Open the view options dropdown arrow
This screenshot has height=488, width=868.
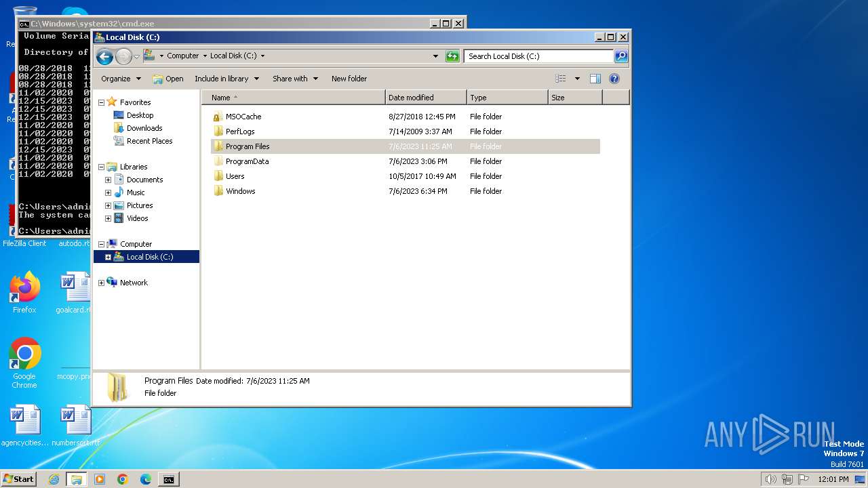[577, 79]
